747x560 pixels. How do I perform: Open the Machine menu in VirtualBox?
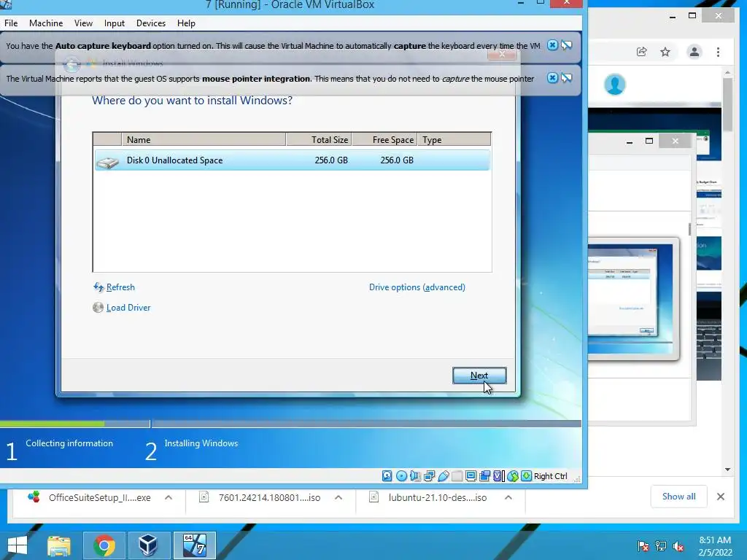[x=46, y=23]
